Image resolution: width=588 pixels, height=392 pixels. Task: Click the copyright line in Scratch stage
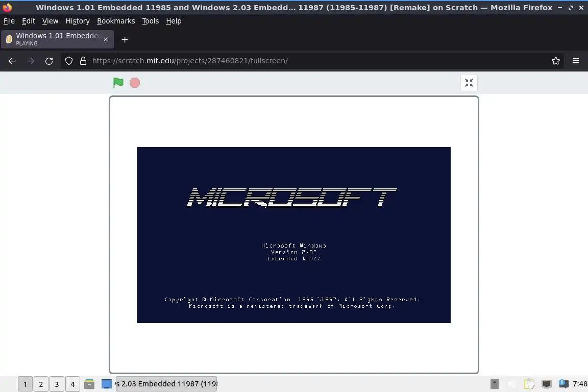pos(292,299)
